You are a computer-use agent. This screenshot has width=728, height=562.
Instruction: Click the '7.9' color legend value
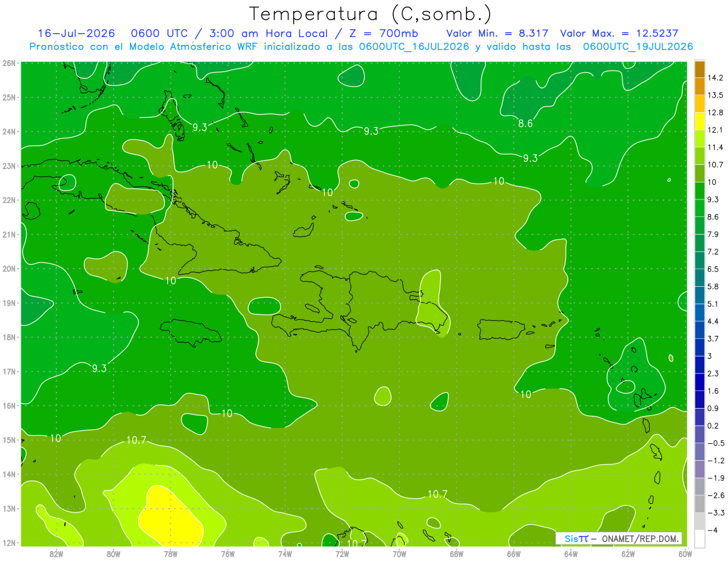713,234
